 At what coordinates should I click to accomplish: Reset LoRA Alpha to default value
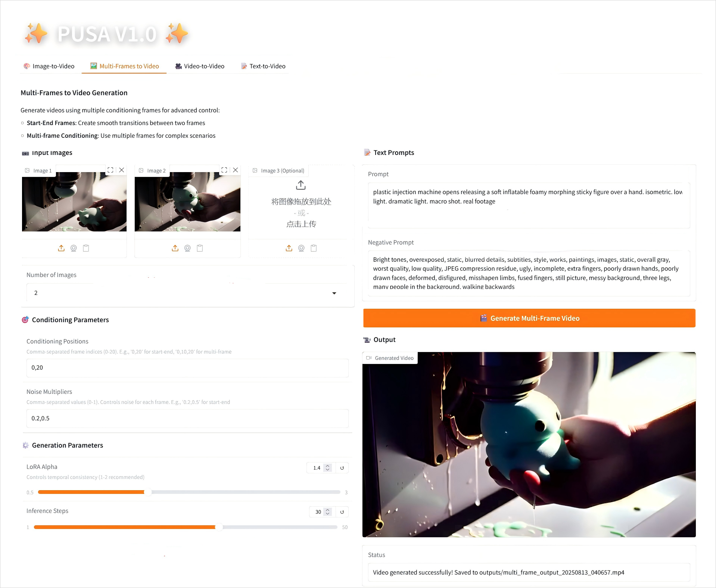[342, 468]
